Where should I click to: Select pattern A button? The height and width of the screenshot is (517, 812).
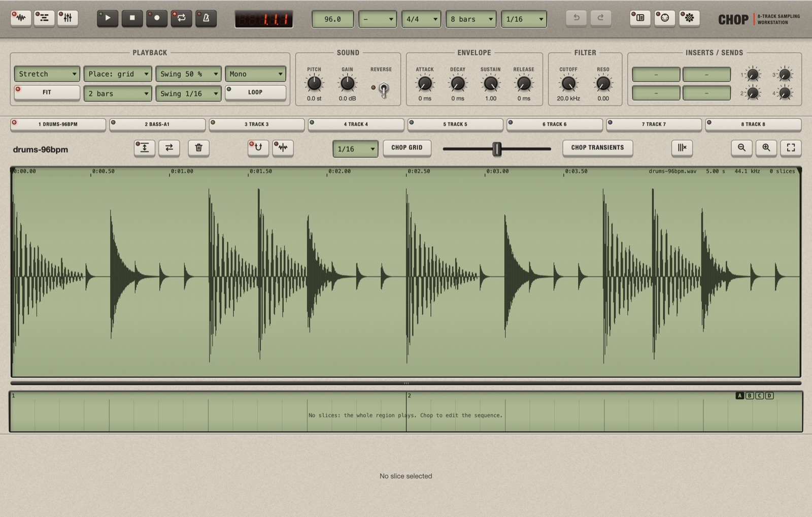tap(740, 396)
